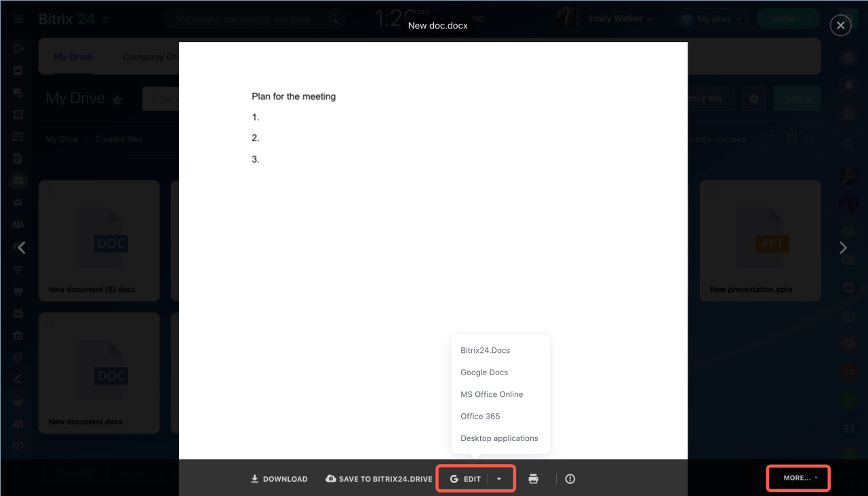Screen dimensions: 868x496
Task: Open the Mail envelope icon in left sidebar
Action: 18,202
